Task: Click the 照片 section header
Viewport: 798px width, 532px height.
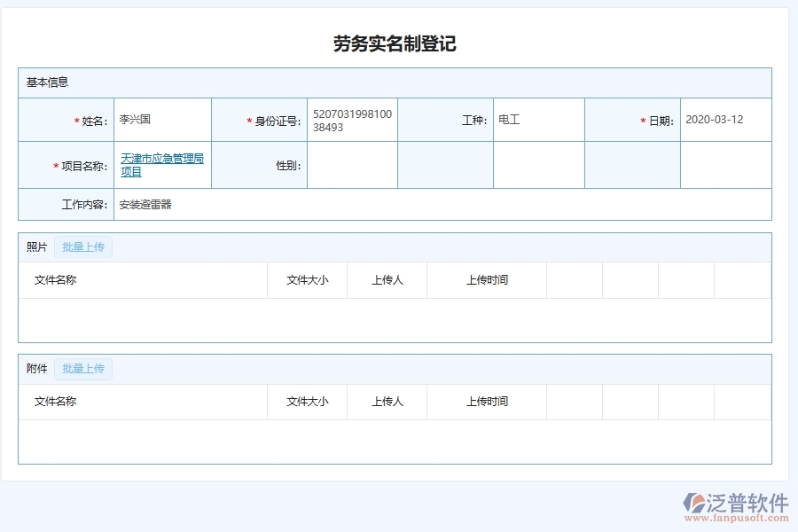Action: [x=35, y=246]
